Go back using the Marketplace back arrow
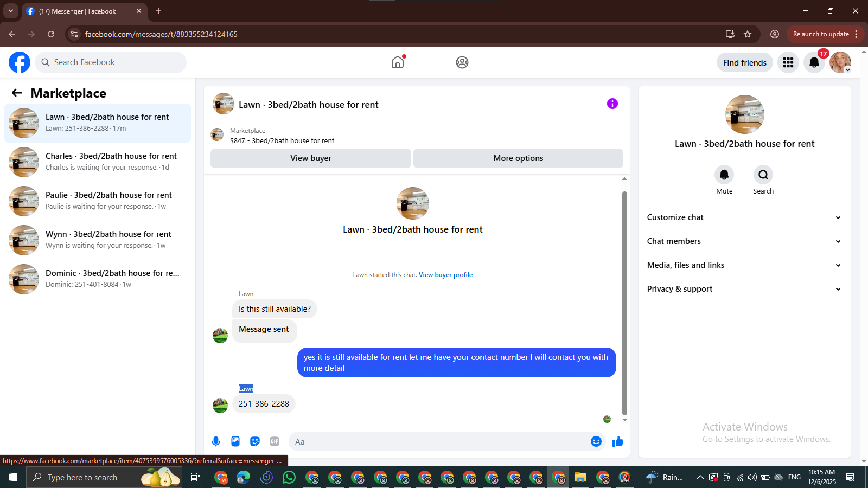 click(x=17, y=93)
